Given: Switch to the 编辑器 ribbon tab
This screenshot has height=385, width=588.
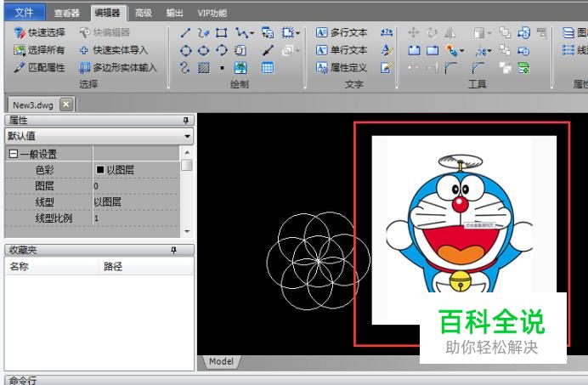Looking at the screenshot, I should [x=108, y=13].
